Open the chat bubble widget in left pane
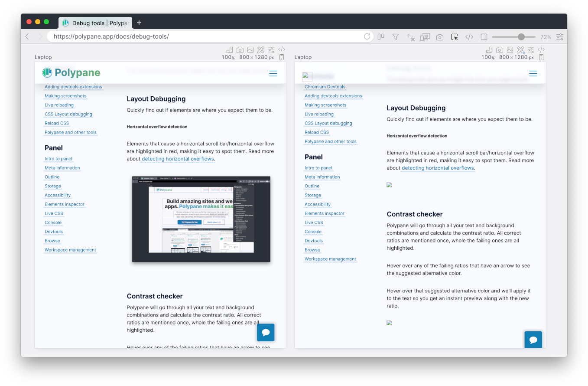The image size is (588, 386). click(x=266, y=333)
